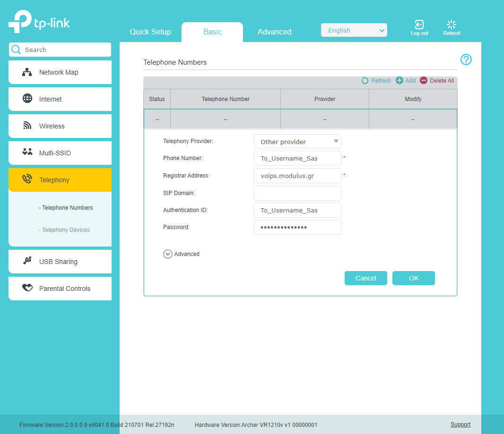Viewport: 504px width, 434px height.
Task: Switch to the Quick Setup tab
Action: [150, 32]
